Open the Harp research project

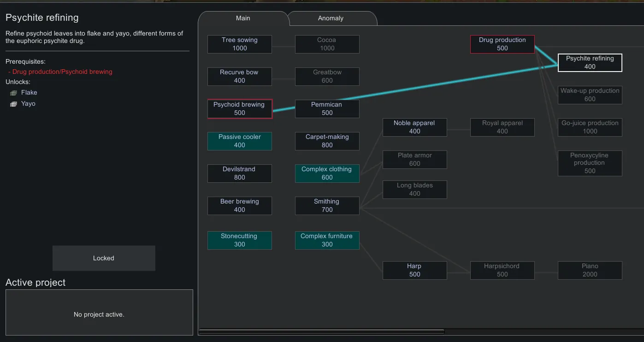point(414,270)
